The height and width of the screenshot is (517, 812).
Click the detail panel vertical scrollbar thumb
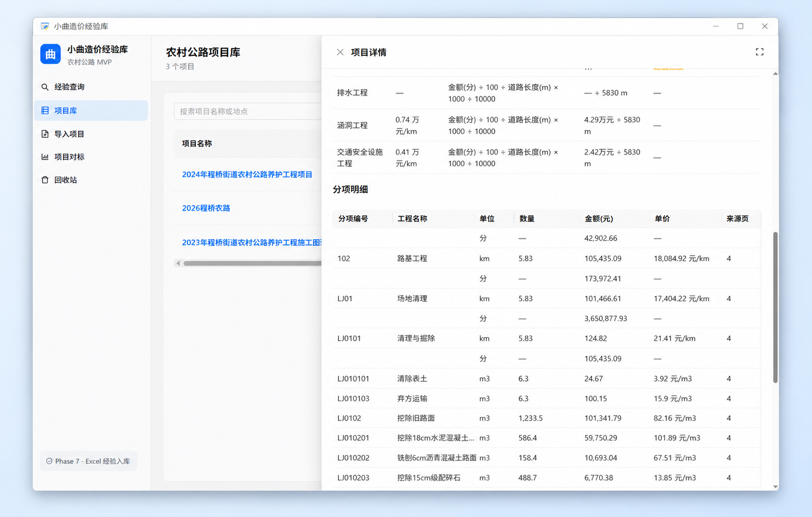(775, 307)
